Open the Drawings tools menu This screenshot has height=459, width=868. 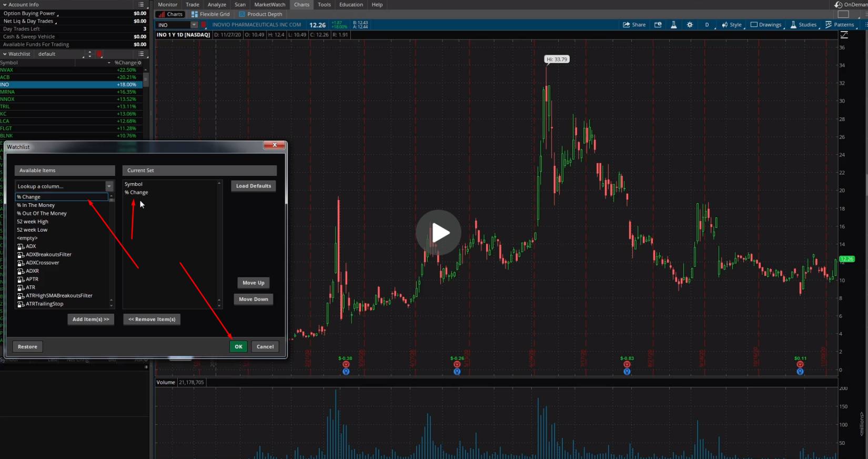coord(766,25)
